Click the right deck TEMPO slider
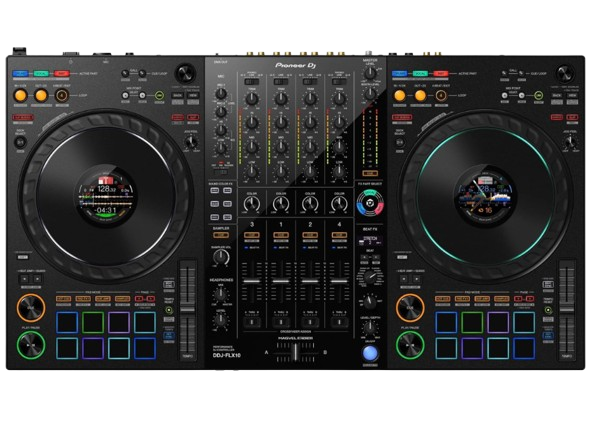The image size is (593, 421). pos(567,310)
